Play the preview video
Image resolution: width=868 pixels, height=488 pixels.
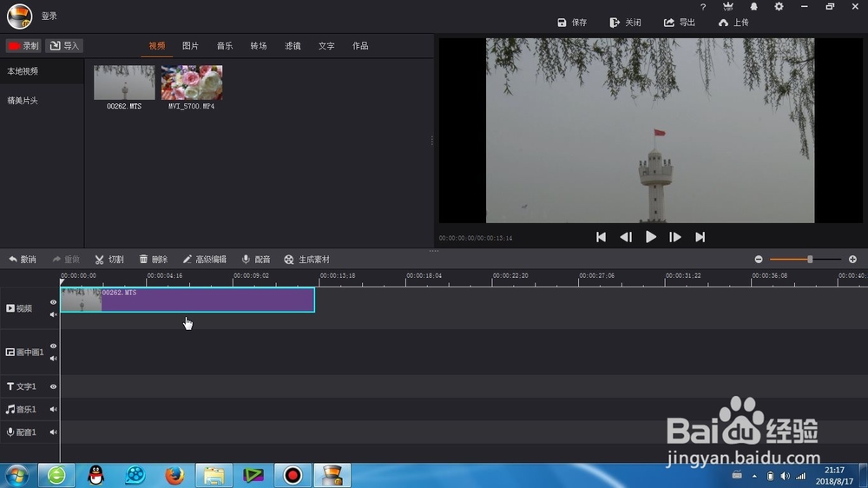click(x=650, y=237)
